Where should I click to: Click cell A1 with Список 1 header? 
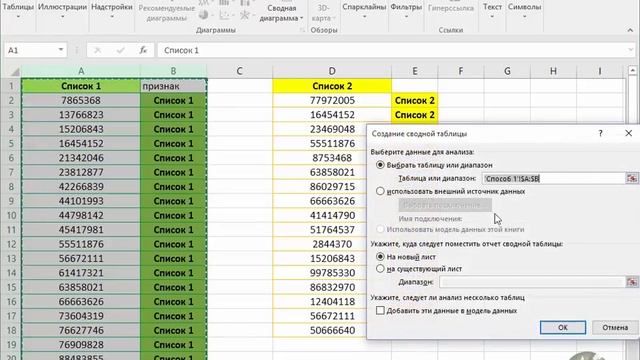pyautogui.click(x=81, y=86)
